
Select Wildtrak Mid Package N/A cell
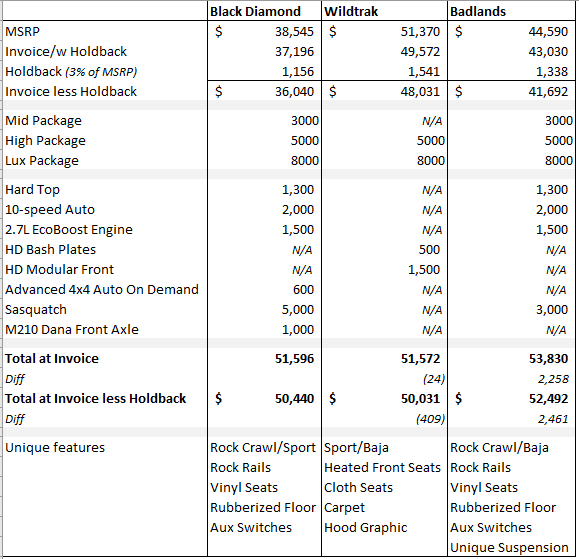click(x=432, y=121)
